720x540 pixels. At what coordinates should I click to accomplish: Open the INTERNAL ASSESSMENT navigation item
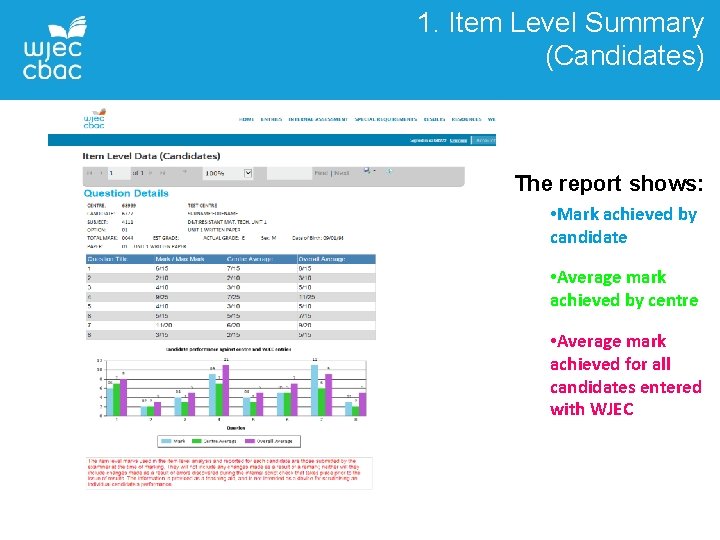(318, 119)
